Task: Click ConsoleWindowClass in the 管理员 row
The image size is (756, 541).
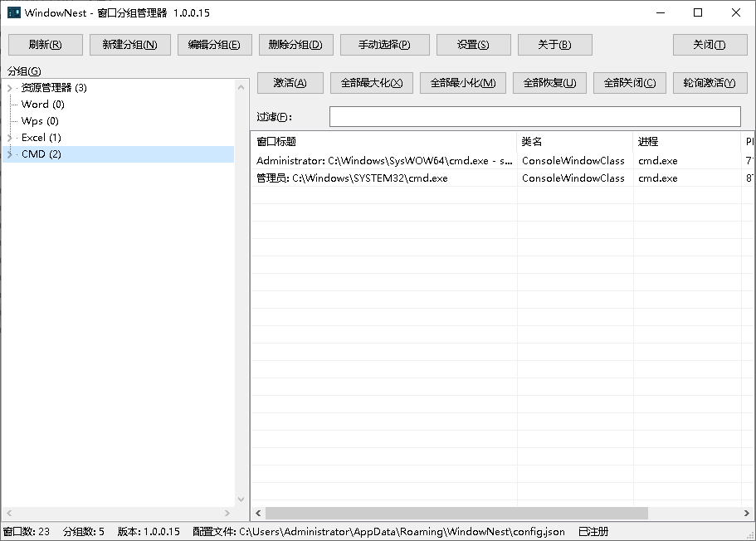Action: tap(573, 178)
